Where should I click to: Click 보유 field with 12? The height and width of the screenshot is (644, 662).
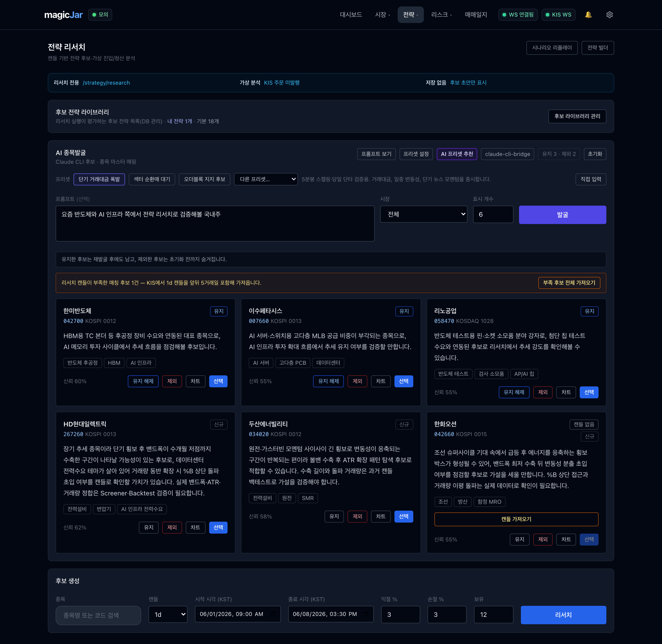click(493, 614)
